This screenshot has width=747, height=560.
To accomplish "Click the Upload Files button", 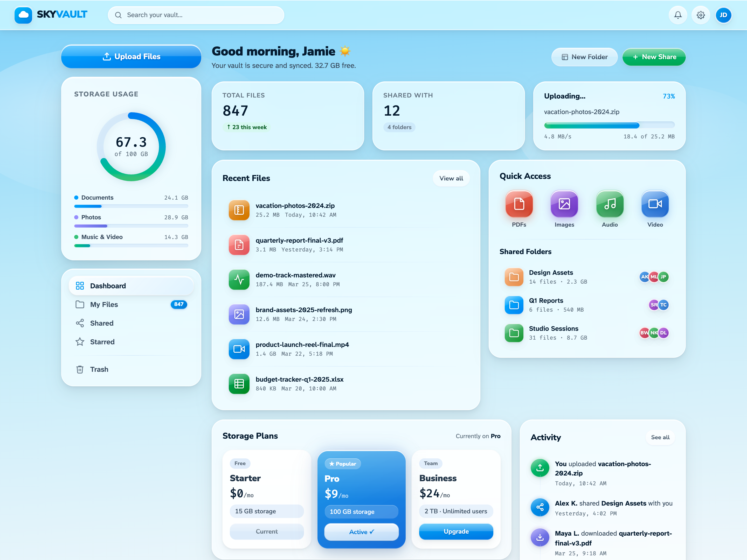I will tap(131, 56).
